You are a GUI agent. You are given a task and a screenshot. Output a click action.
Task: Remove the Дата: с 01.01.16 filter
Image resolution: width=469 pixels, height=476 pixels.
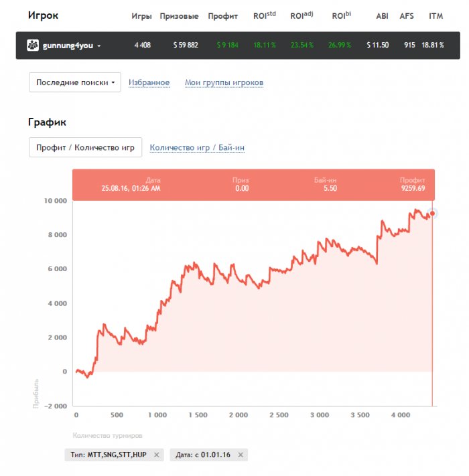pos(241,455)
